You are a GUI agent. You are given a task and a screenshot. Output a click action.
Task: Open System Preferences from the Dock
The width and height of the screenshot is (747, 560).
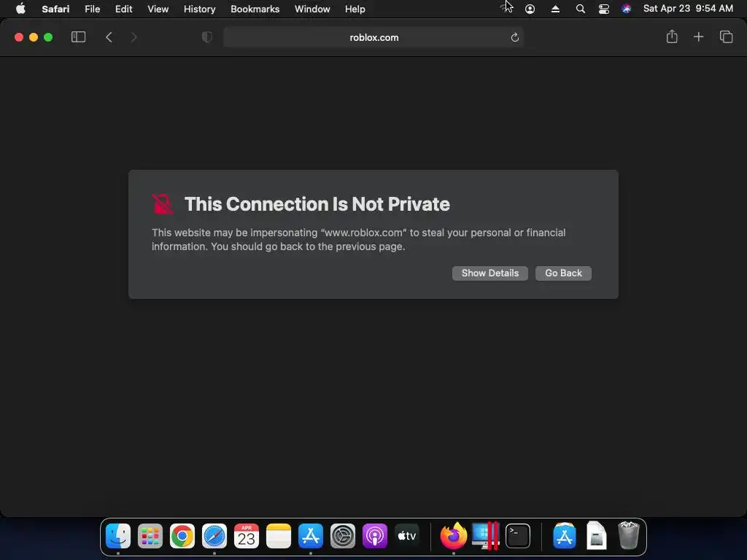(343, 536)
